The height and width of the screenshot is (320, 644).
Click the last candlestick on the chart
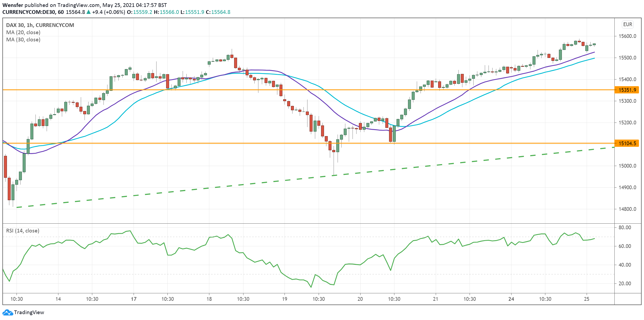point(594,44)
